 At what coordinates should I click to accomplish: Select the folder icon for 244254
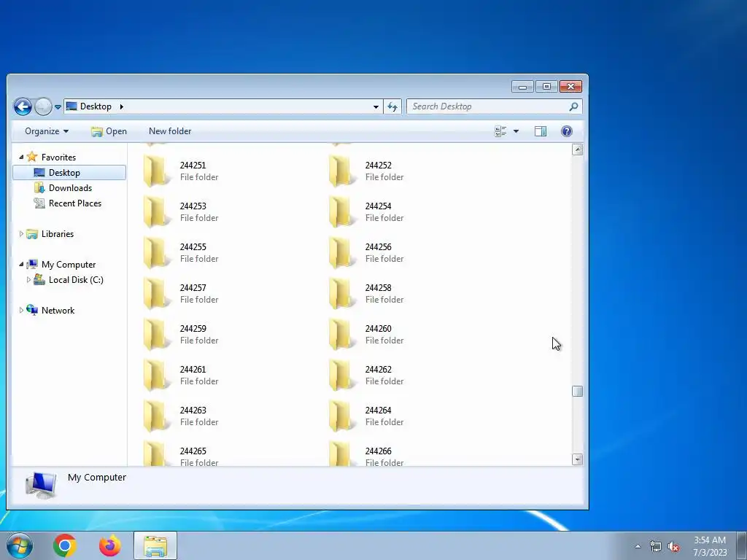[342, 212]
